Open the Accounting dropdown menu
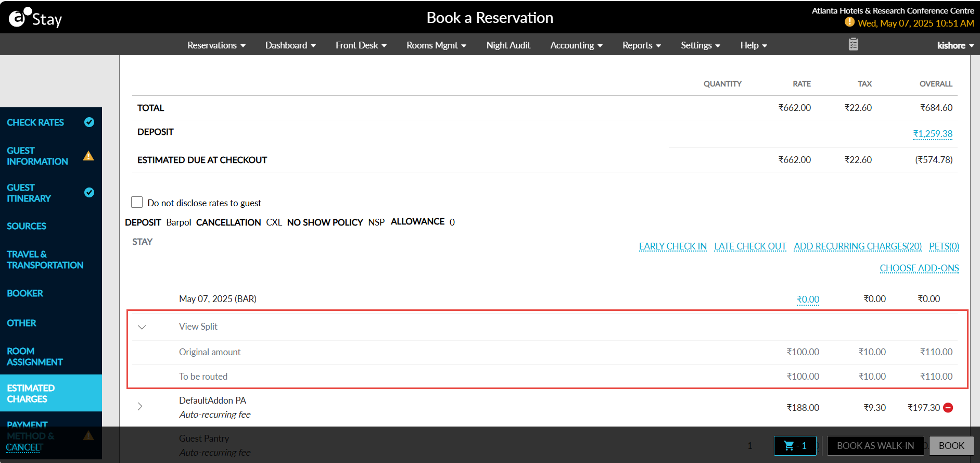Viewport: 980px width, 463px height. coord(576,45)
